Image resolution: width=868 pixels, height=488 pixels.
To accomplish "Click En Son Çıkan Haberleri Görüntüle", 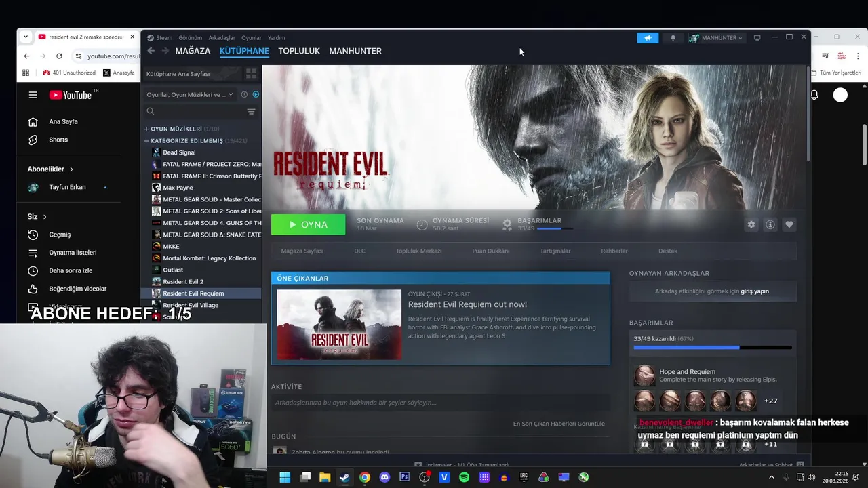I will pos(559,424).
